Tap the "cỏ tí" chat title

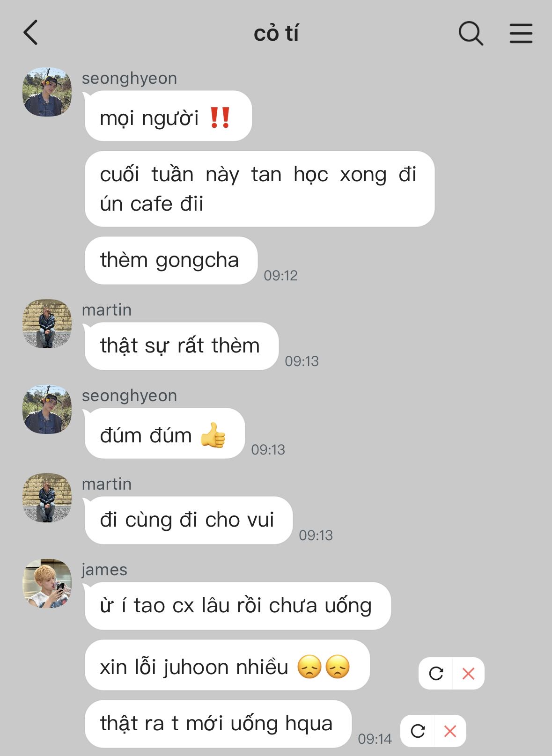point(276,33)
